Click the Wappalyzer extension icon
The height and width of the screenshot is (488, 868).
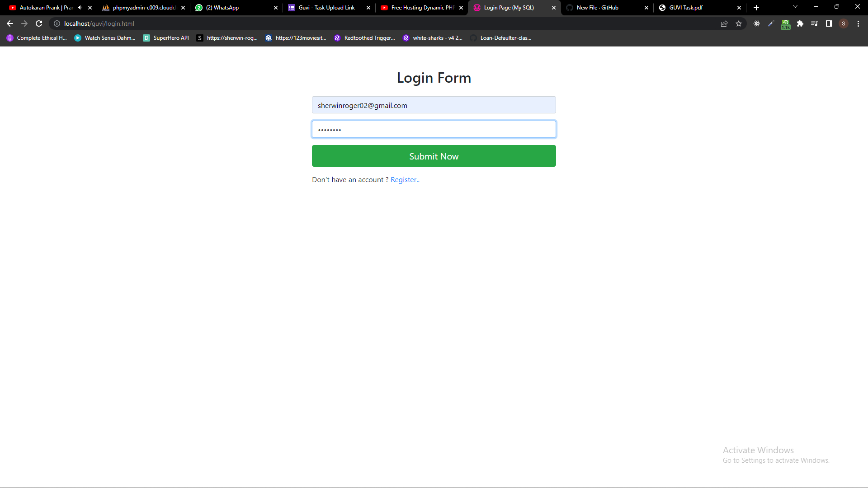tap(771, 23)
